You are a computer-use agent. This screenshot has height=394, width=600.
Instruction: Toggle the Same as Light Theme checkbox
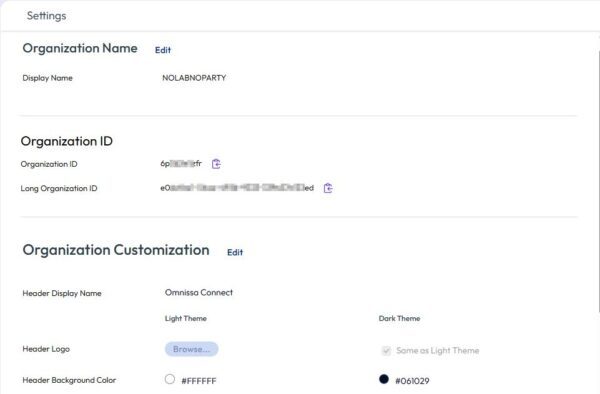(386, 350)
